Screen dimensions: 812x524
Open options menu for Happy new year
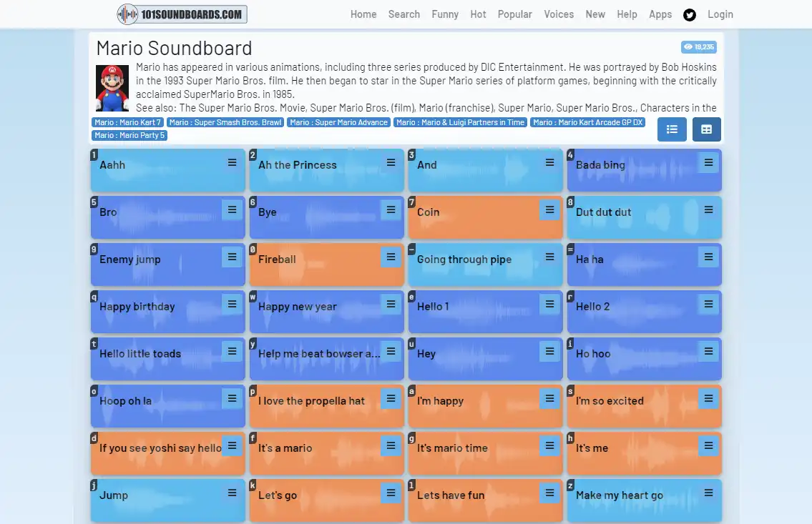pyautogui.click(x=391, y=304)
